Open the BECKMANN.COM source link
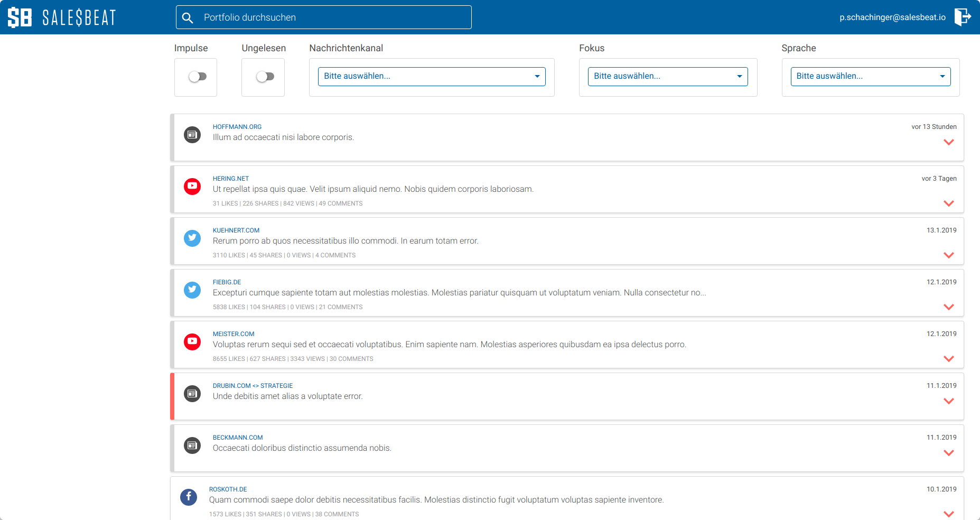 (237, 438)
